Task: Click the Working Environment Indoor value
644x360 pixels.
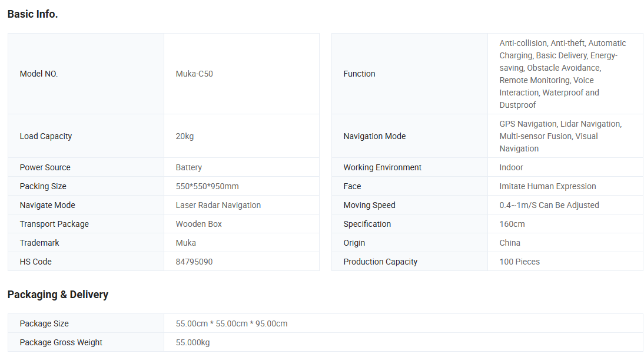Action: tap(511, 167)
